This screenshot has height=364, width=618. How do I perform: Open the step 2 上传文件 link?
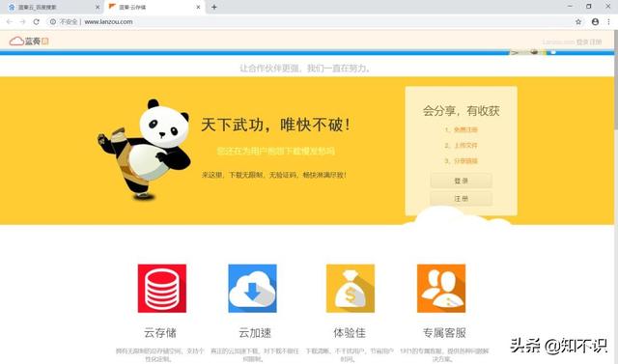point(465,146)
